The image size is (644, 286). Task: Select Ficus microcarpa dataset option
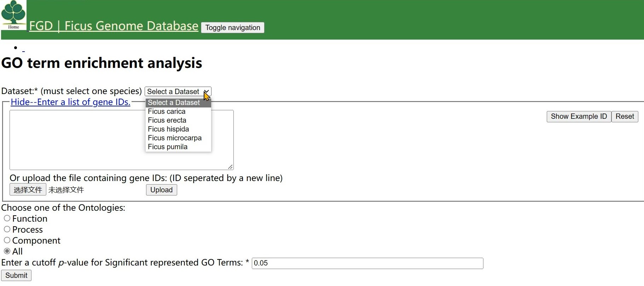[175, 138]
